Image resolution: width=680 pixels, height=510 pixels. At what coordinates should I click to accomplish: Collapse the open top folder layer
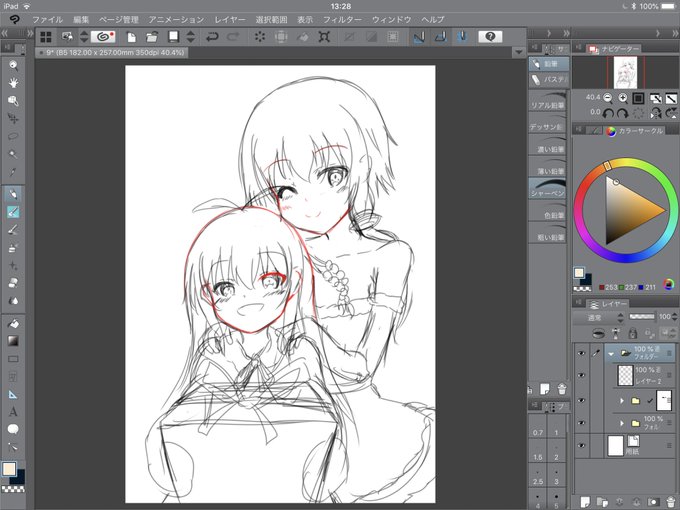coord(611,354)
